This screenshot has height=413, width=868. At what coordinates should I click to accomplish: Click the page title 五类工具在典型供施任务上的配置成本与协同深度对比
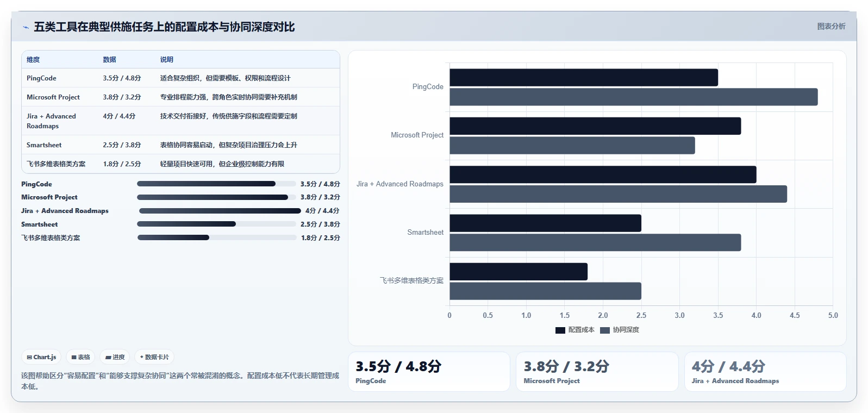(x=164, y=27)
